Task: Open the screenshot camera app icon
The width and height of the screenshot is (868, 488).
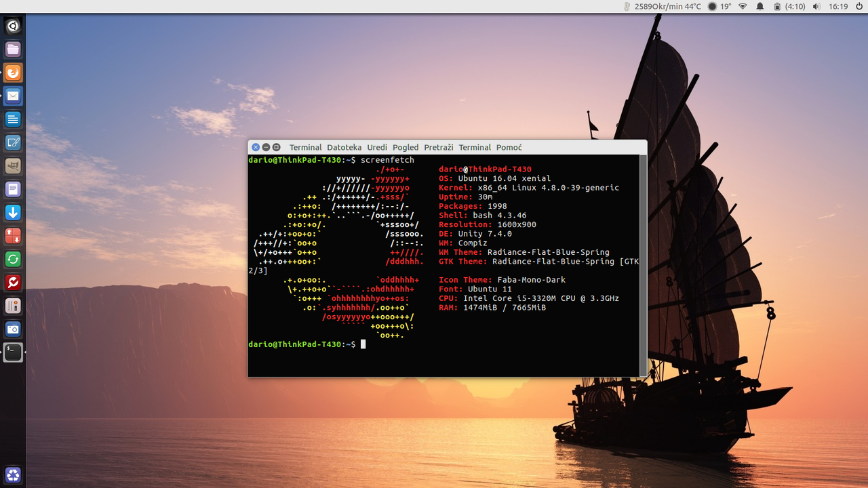Action: click(x=13, y=329)
